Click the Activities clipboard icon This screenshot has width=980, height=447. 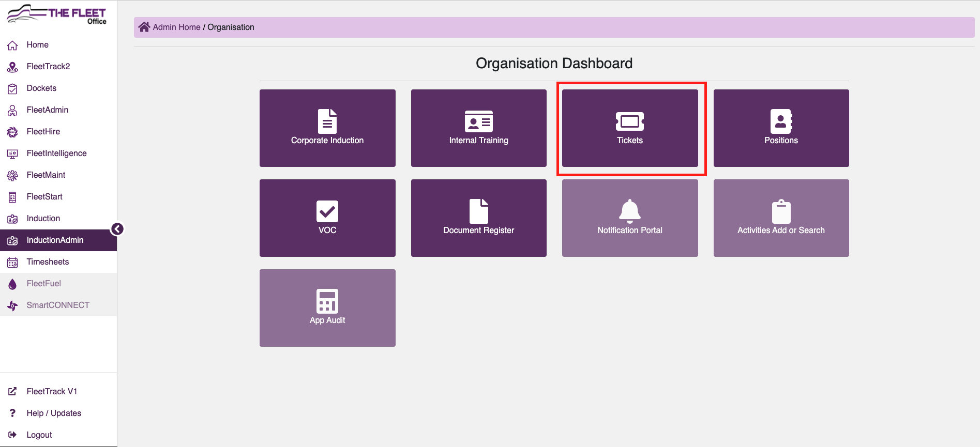pyautogui.click(x=781, y=211)
